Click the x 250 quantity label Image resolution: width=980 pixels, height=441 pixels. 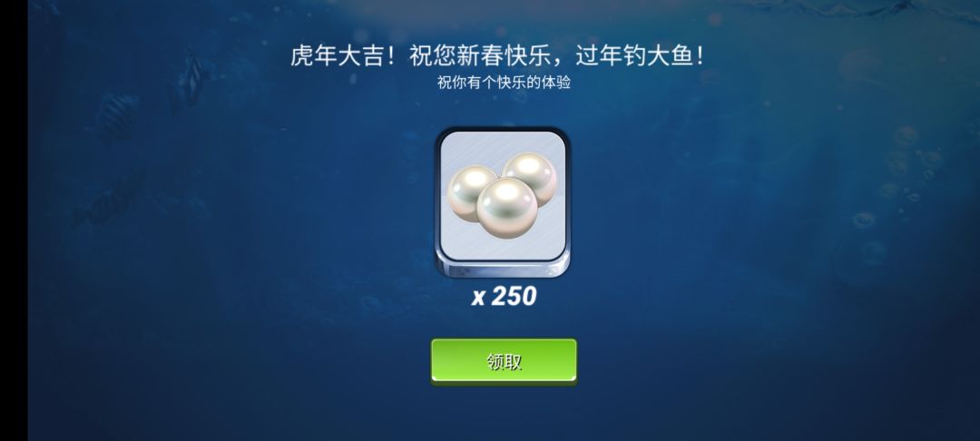504,296
